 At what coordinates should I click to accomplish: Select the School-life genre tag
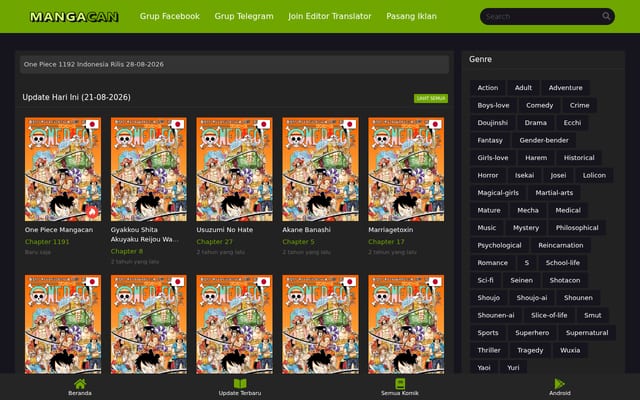(562, 263)
